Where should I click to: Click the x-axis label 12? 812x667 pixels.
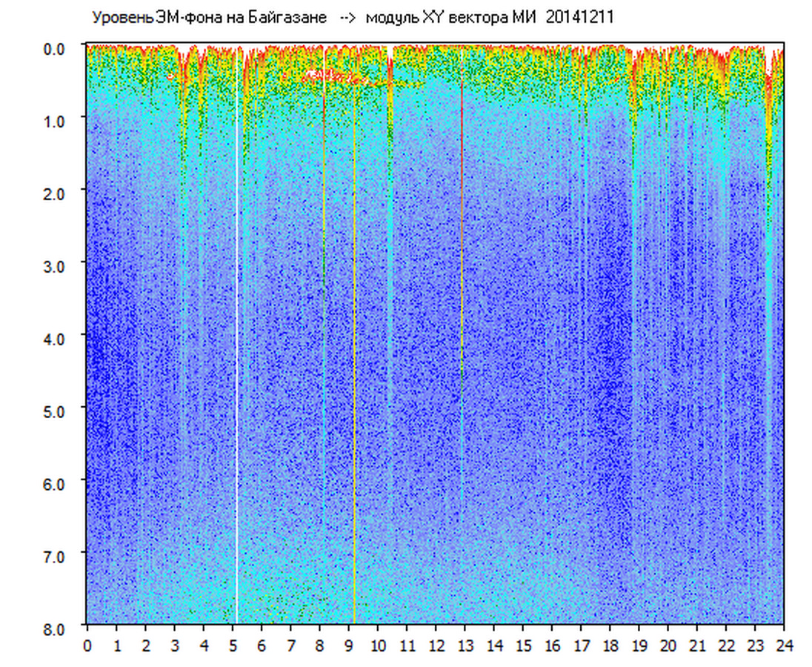pos(436,646)
